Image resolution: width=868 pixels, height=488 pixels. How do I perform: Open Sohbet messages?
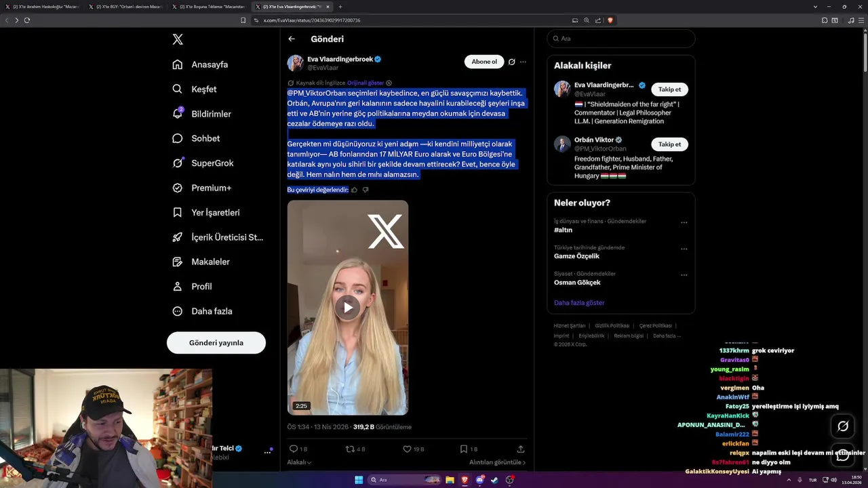tap(196, 138)
